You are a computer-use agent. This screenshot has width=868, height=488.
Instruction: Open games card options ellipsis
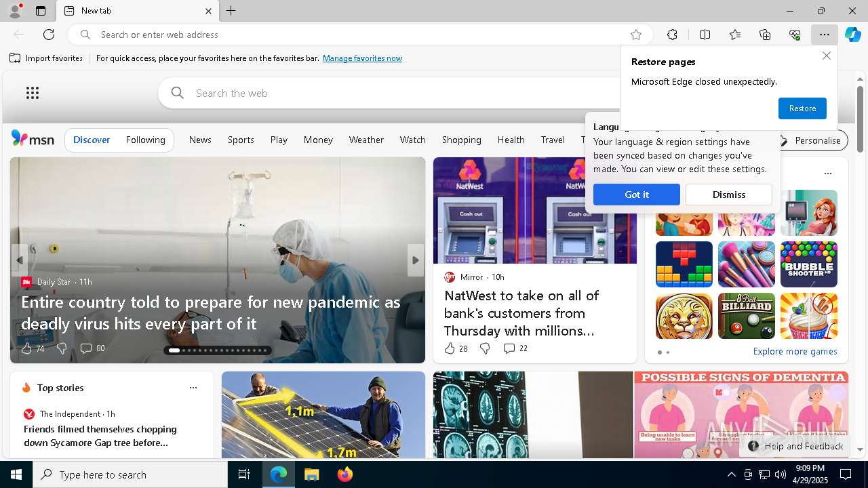(x=828, y=174)
